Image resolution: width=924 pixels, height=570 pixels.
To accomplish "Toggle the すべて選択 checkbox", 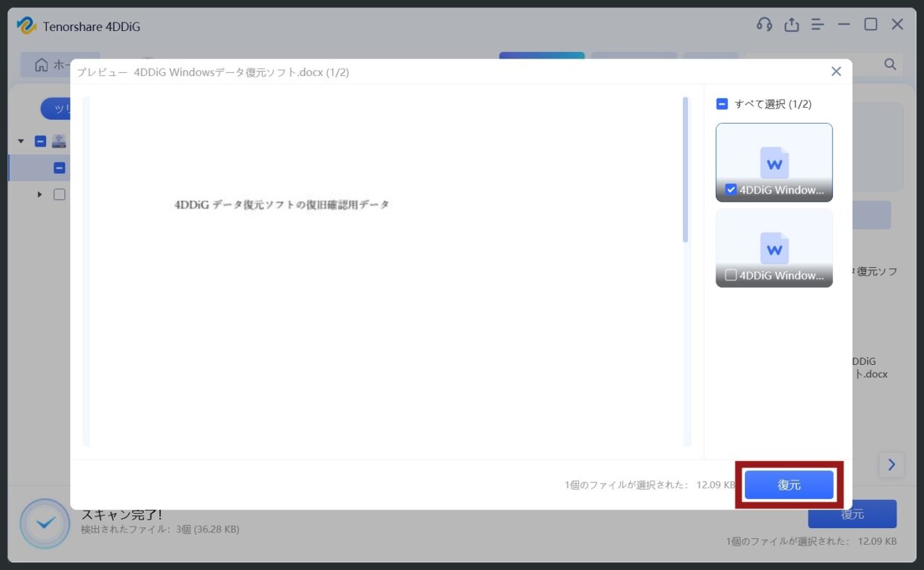I will coord(722,104).
